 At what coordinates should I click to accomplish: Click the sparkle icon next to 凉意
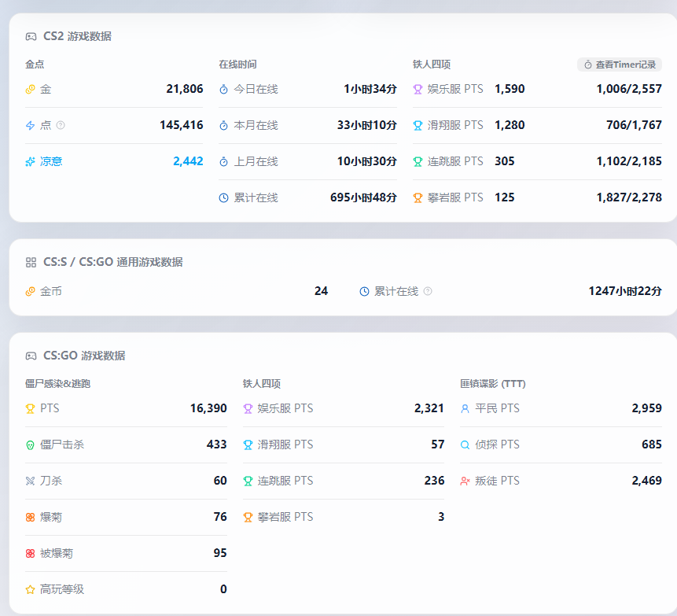pyautogui.click(x=30, y=161)
